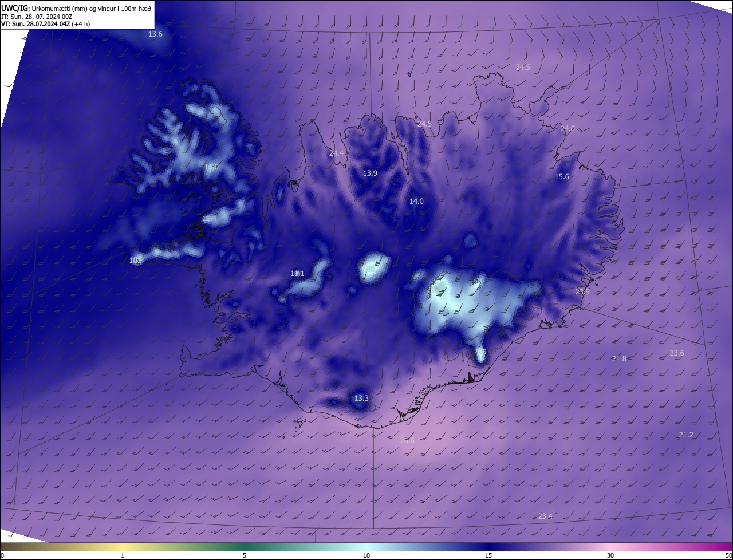733x560 pixels.
Task: Click the 13.9 value label
Action: pos(371,173)
